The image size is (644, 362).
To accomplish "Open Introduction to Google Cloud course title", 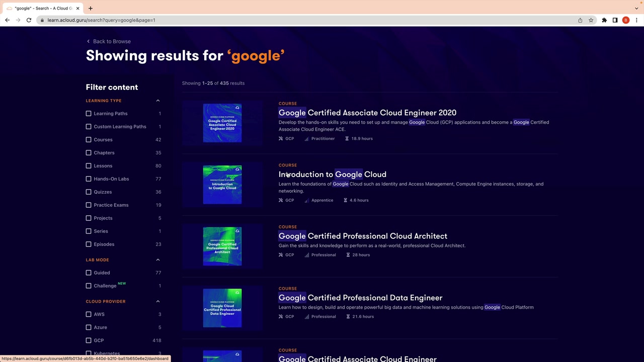I will click(x=333, y=174).
